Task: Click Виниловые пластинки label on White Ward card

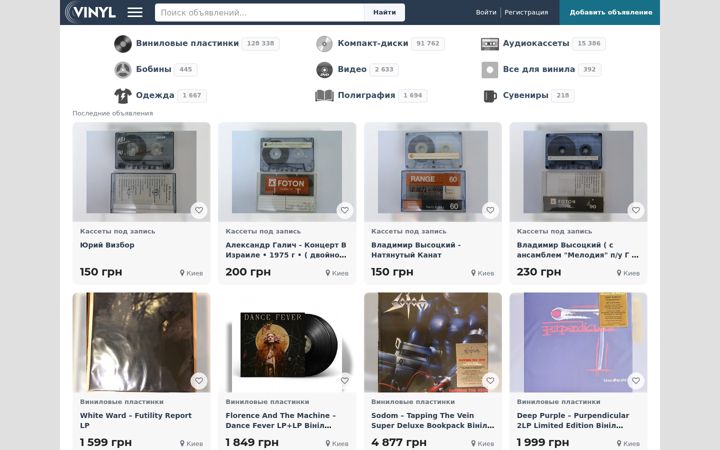Action: (122, 402)
